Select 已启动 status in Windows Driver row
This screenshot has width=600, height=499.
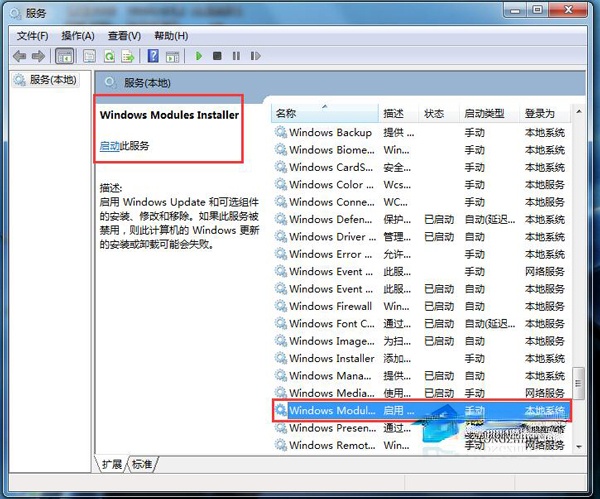(439, 237)
